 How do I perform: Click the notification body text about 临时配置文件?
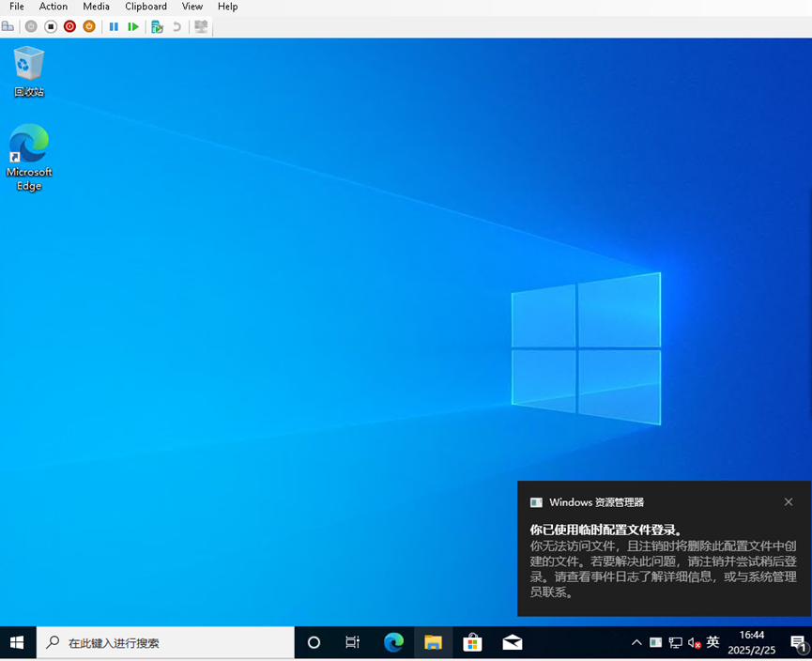pos(663,569)
